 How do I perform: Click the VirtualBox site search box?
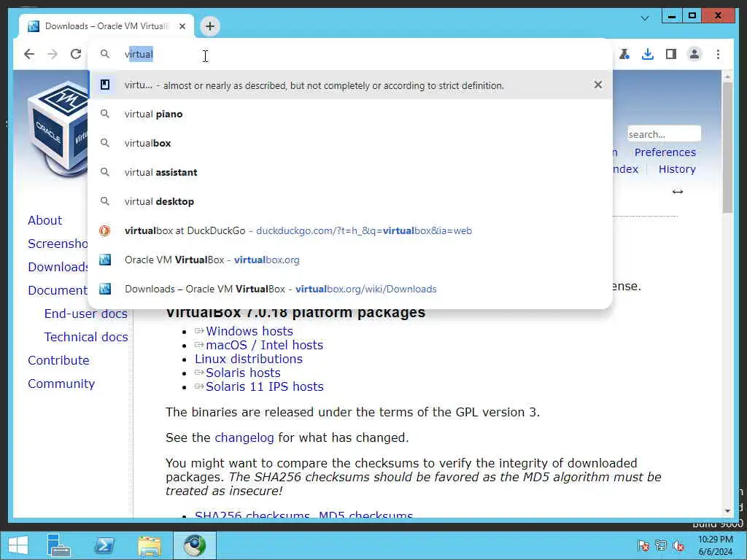click(664, 134)
